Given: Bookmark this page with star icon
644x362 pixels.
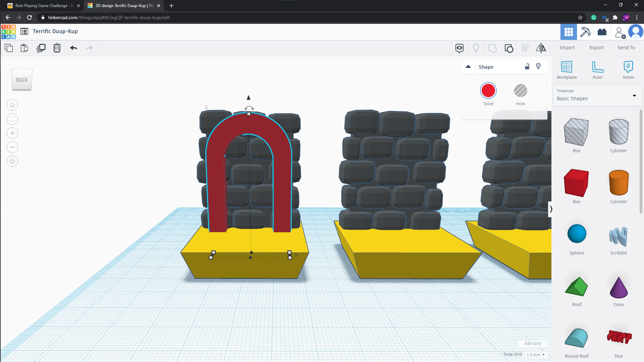Looking at the screenshot, I should click(x=580, y=17).
